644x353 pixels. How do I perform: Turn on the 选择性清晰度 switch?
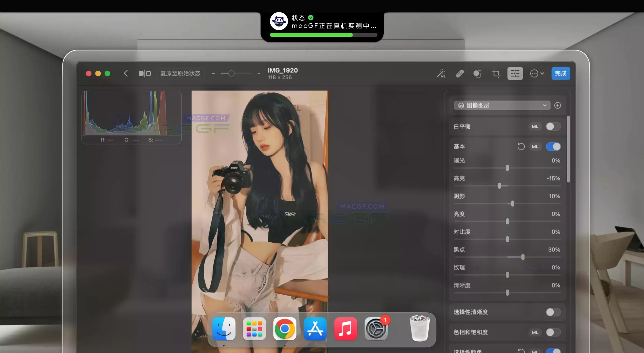[x=553, y=312]
